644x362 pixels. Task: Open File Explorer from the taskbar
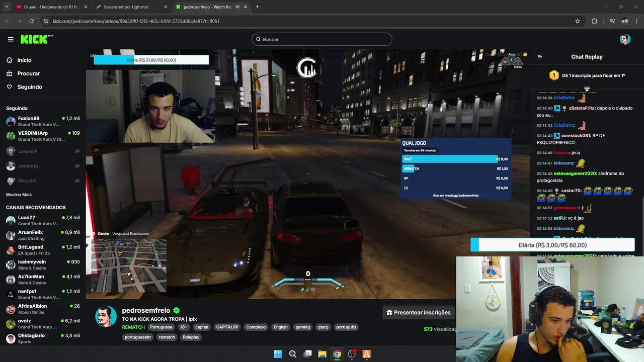[x=322, y=354]
